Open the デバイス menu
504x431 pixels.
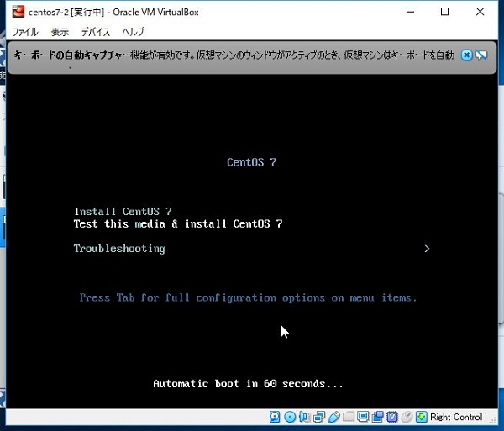pyautogui.click(x=96, y=32)
